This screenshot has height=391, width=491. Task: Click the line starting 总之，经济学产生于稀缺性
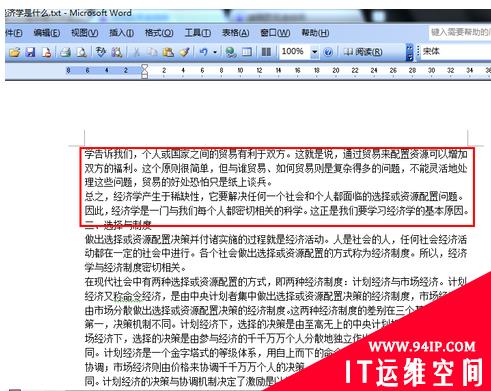pyautogui.click(x=274, y=197)
